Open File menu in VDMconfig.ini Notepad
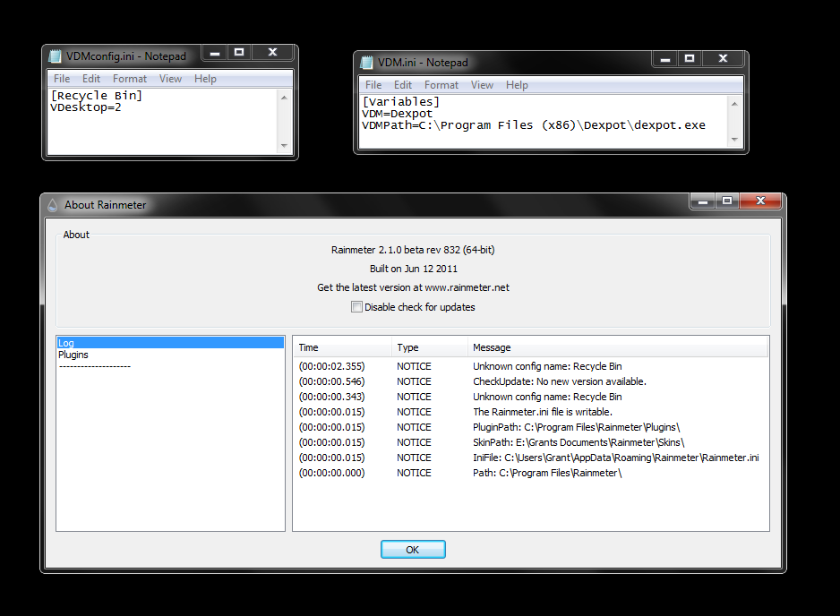The width and height of the screenshot is (840, 616). (x=61, y=79)
